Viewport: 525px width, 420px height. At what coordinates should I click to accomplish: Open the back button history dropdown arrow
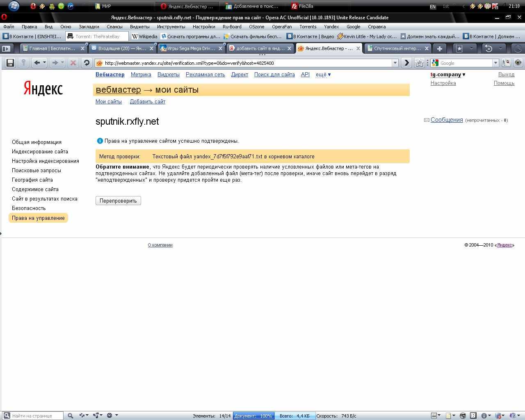click(x=44, y=63)
